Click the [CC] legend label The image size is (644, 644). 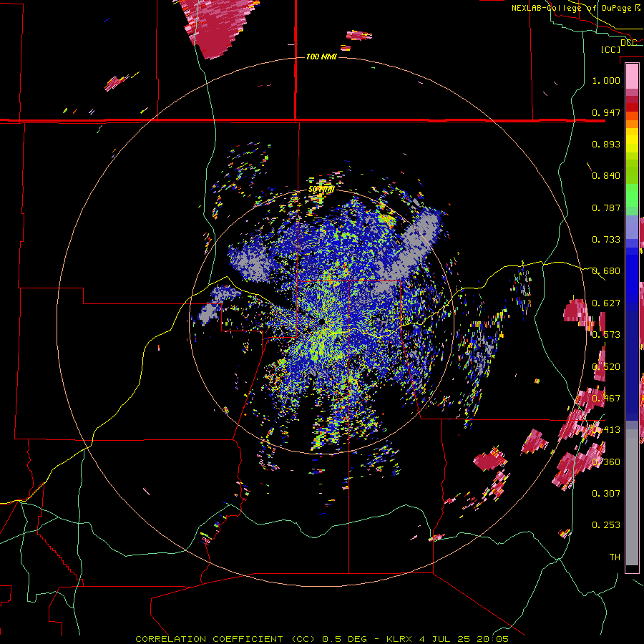coord(610,49)
